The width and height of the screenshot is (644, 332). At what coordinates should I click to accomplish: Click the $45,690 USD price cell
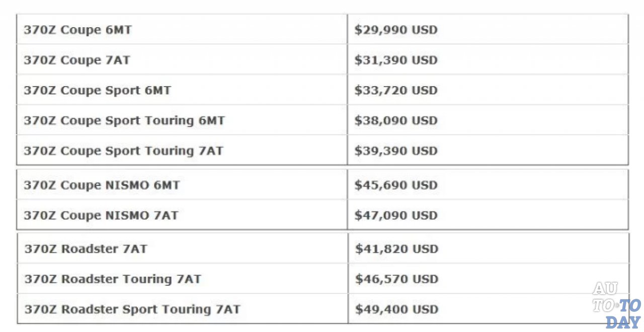click(x=396, y=185)
